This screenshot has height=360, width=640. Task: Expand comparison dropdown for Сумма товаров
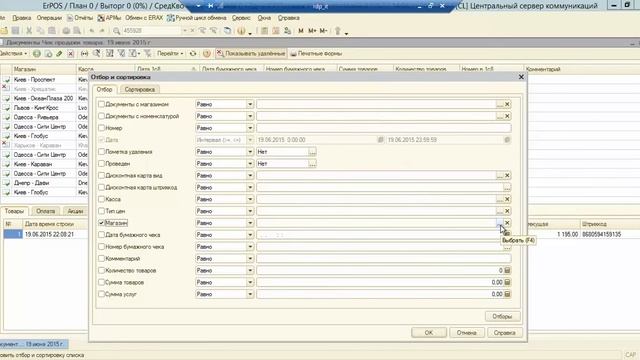pos(250,282)
